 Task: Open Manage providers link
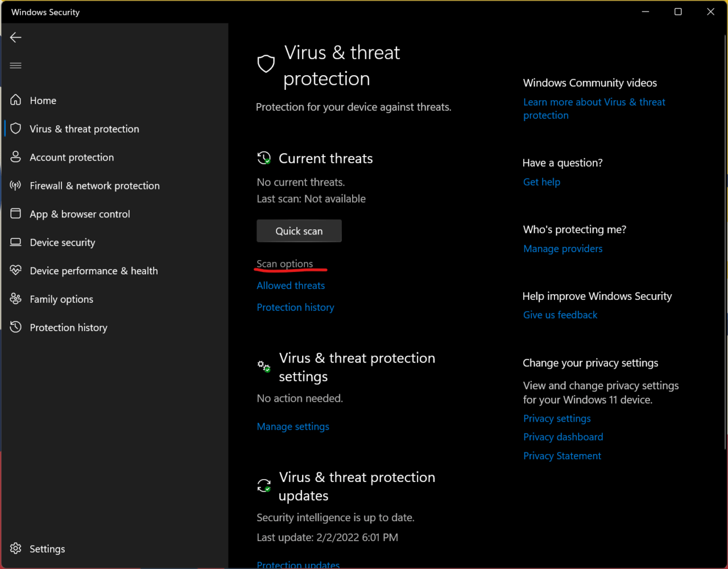coord(562,249)
